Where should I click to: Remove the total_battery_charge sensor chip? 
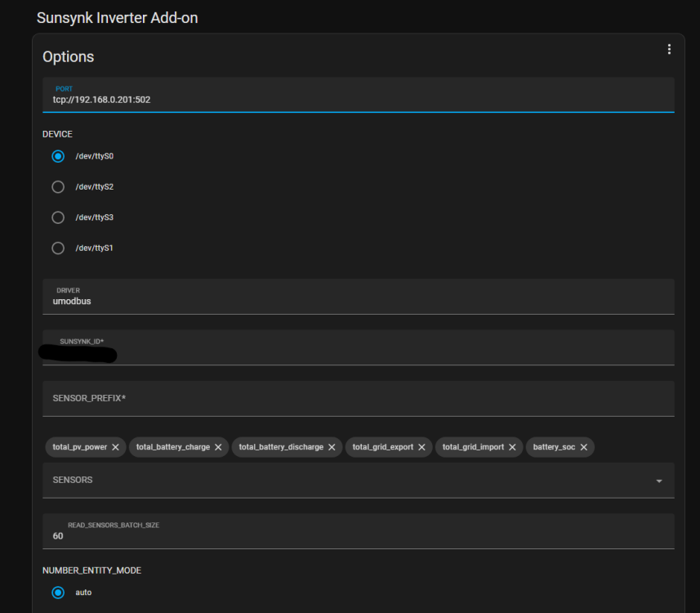tap(218, 447)
